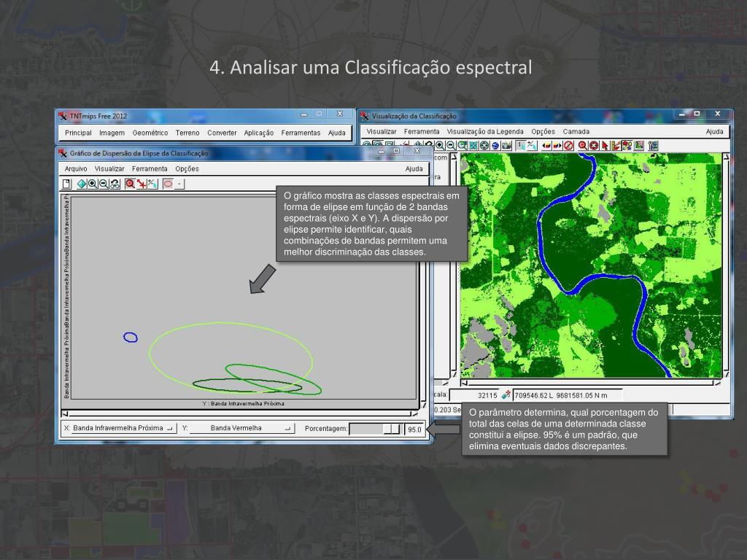Select the red arrow pointer tool

pos(605,146)
